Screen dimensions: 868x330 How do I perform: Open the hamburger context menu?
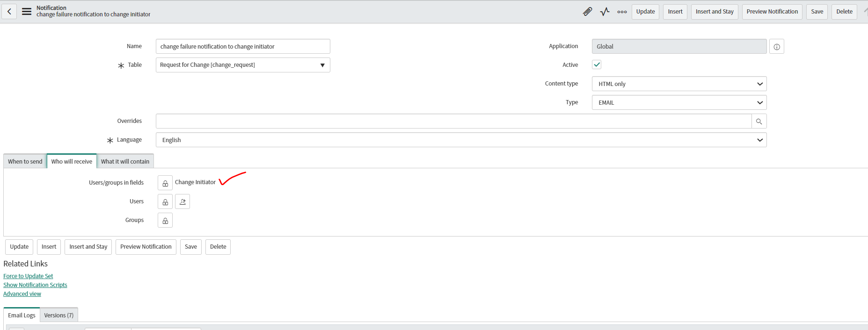point(27,12)
